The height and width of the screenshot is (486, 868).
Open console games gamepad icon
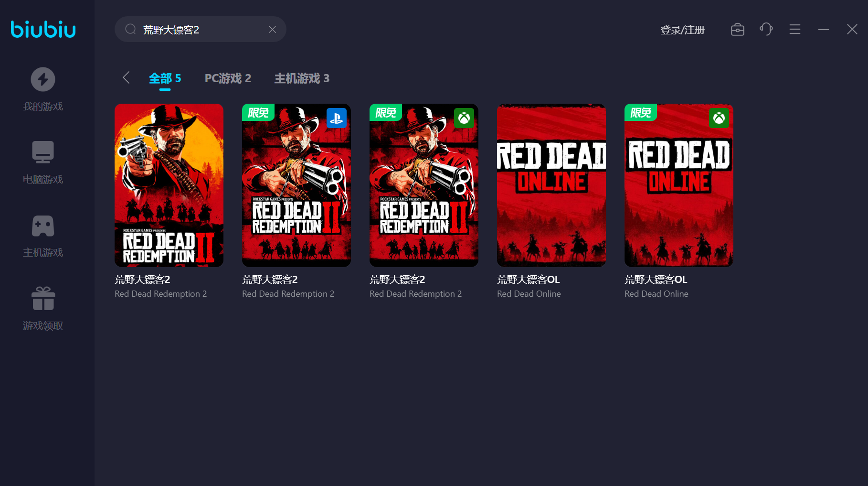coord(43,226)
